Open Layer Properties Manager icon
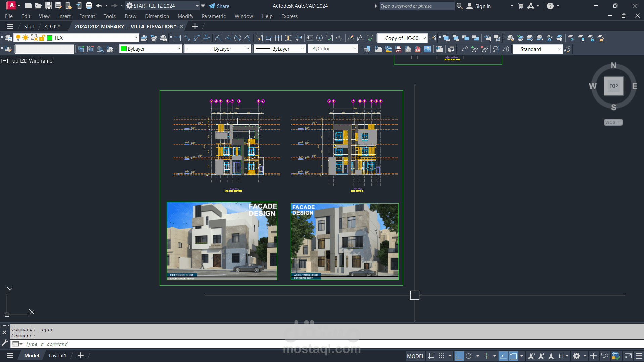Viewport: 644px width, 363px height. pyautogui.click(x=8, y=38)
